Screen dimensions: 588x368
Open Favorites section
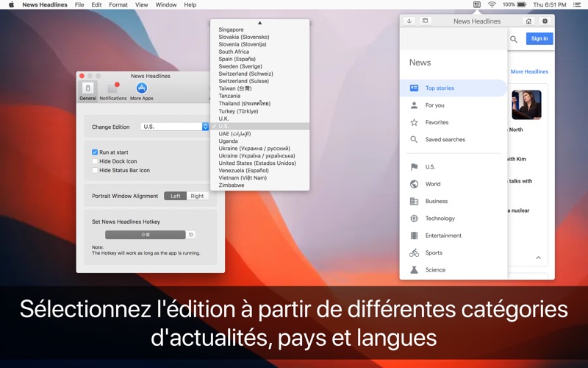click(453, 122)
